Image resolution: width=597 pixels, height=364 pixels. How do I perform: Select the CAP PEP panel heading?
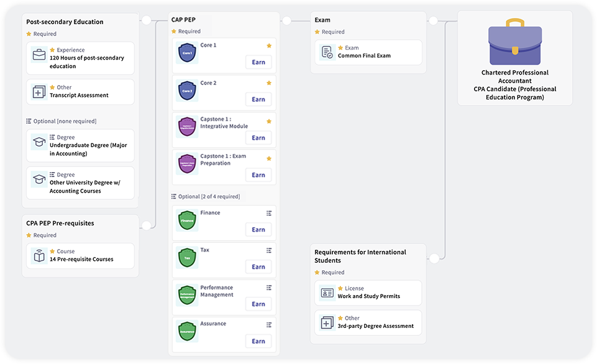tap(183, 19)
